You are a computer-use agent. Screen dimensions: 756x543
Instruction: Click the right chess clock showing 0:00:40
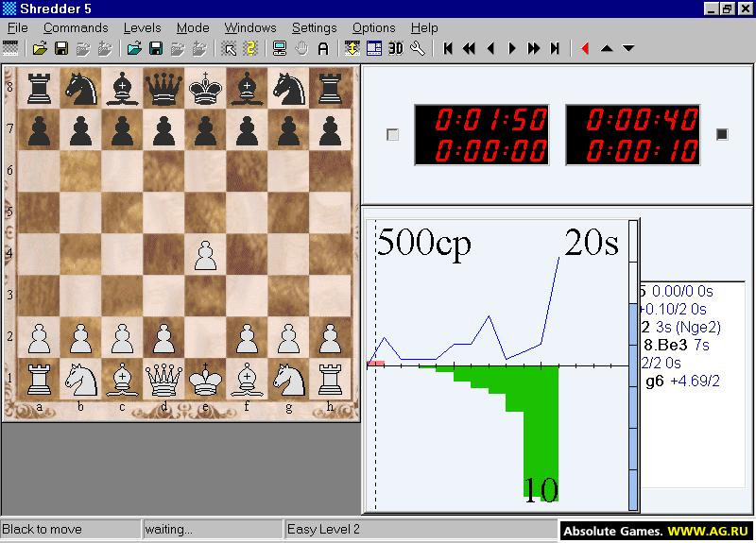click(x=632, y=135)
